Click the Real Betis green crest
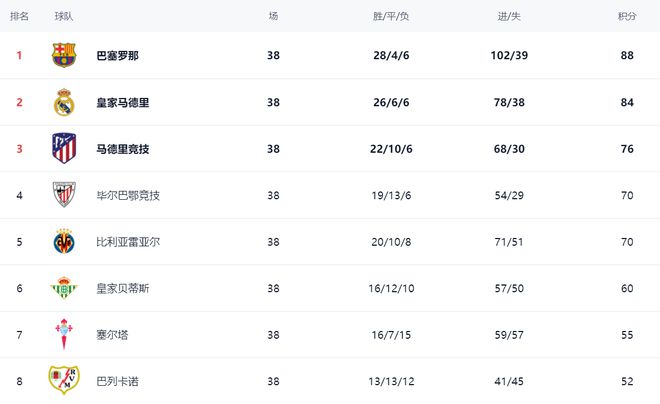 64,288
